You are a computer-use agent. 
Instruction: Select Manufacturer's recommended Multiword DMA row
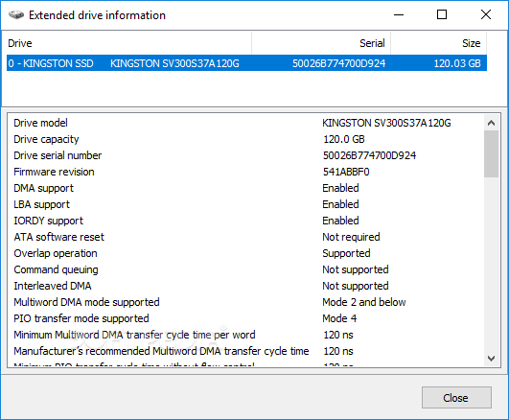pyautogui.click(x=161, y=351)
